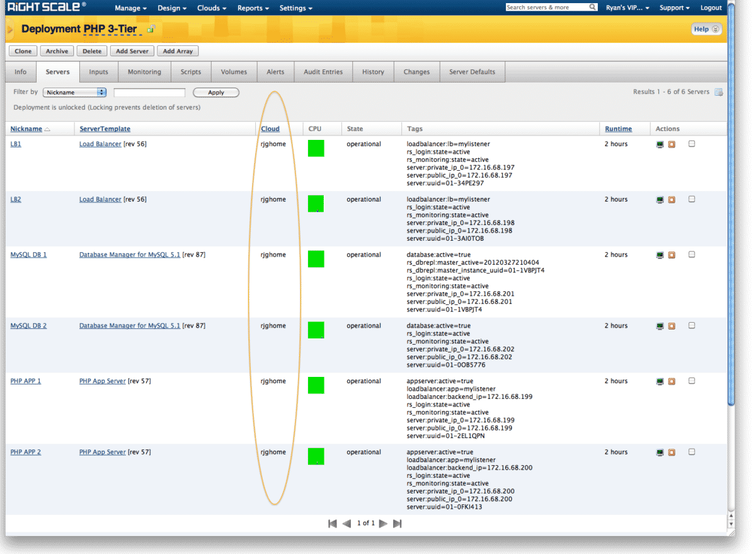Go to first page of server list
The image size is (756, 554).
point(333,523)
